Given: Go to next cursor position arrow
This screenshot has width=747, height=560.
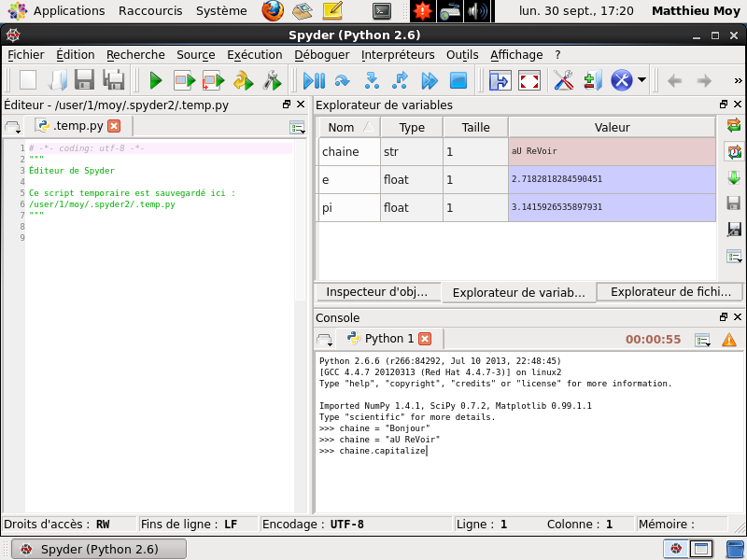Looking at the screenshot, I should pos(704,81).
